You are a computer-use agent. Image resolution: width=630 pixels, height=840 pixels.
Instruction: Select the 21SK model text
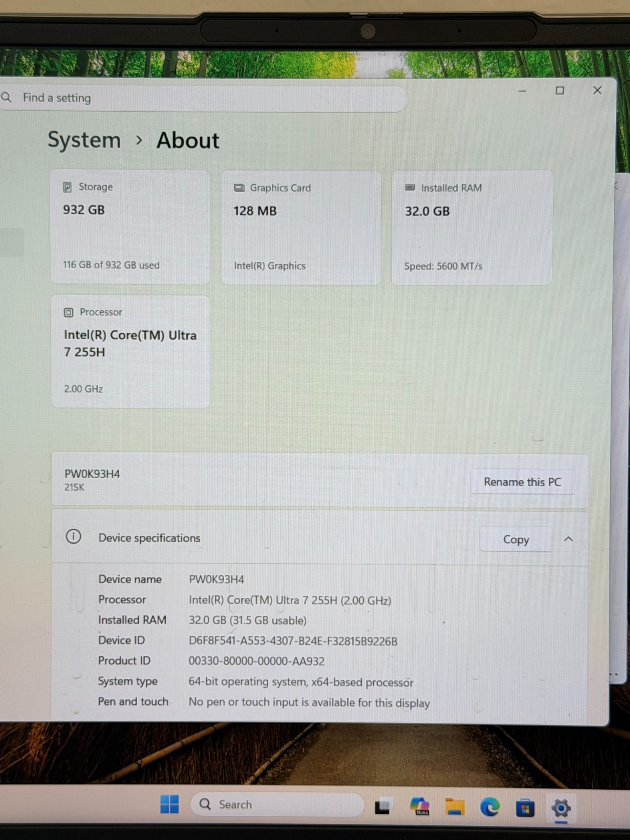(74, 488)
